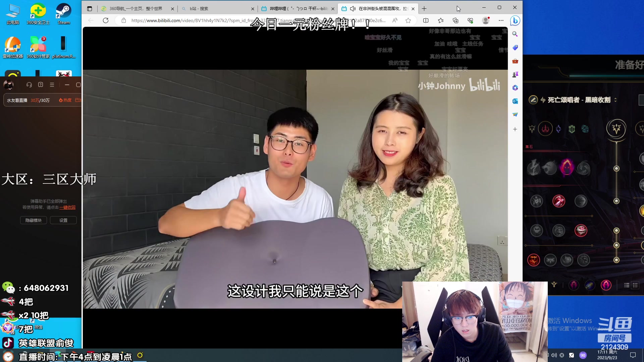Open stream helper headset support icon
The height and width of the screenshot is (362, 644).
point(29,85)
